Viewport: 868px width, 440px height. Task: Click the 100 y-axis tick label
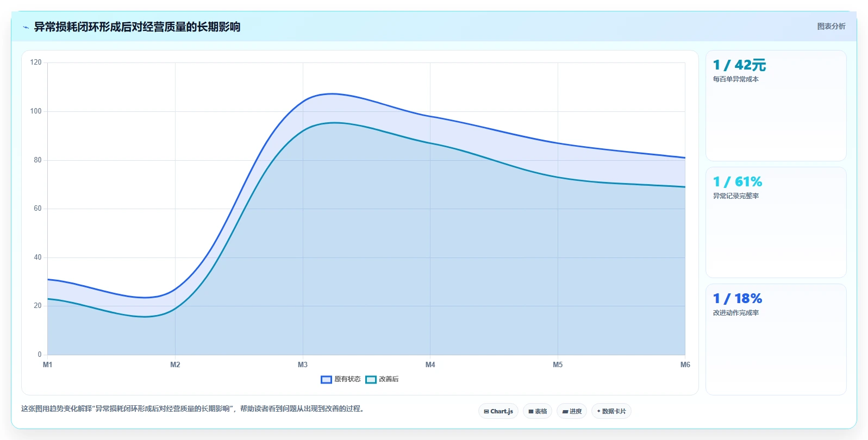(36, 111)
